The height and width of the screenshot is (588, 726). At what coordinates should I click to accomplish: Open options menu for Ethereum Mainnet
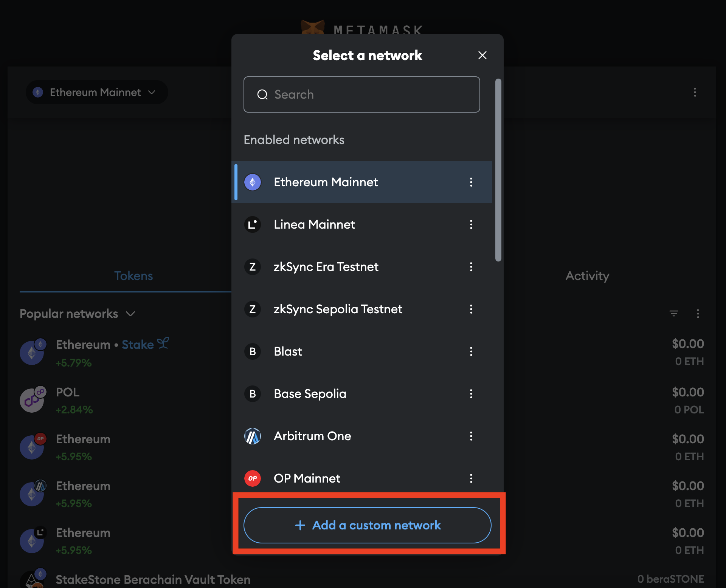tap(471, 182)
